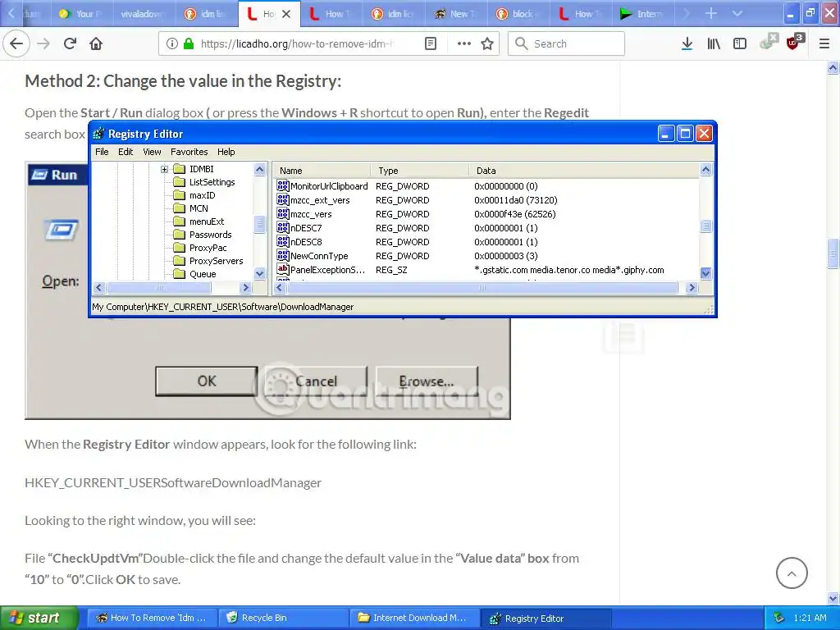
Task: Click the browser Forward arrow
Action: pyautogui.click(x=43, y=43)
